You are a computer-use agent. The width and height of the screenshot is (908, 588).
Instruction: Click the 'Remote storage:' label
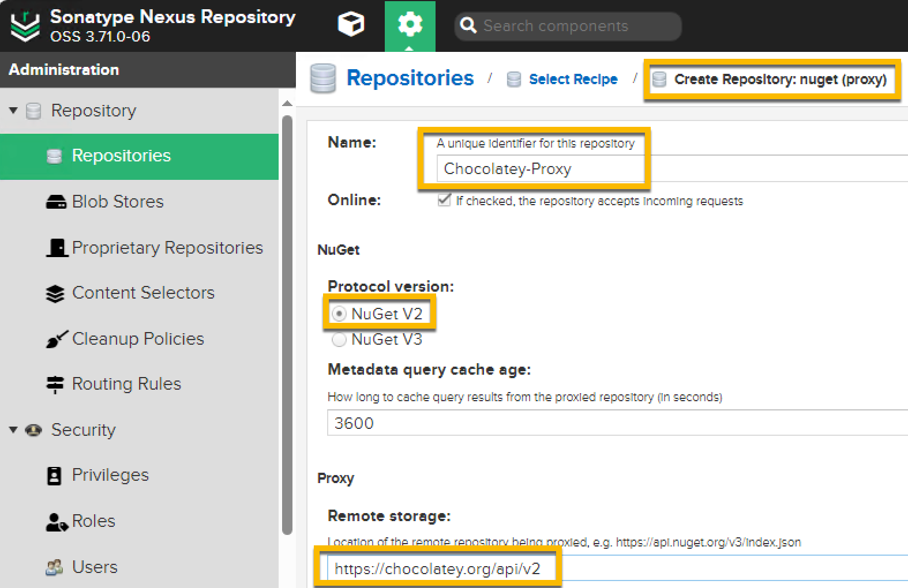pyautogui.click(x=389, y=516)
